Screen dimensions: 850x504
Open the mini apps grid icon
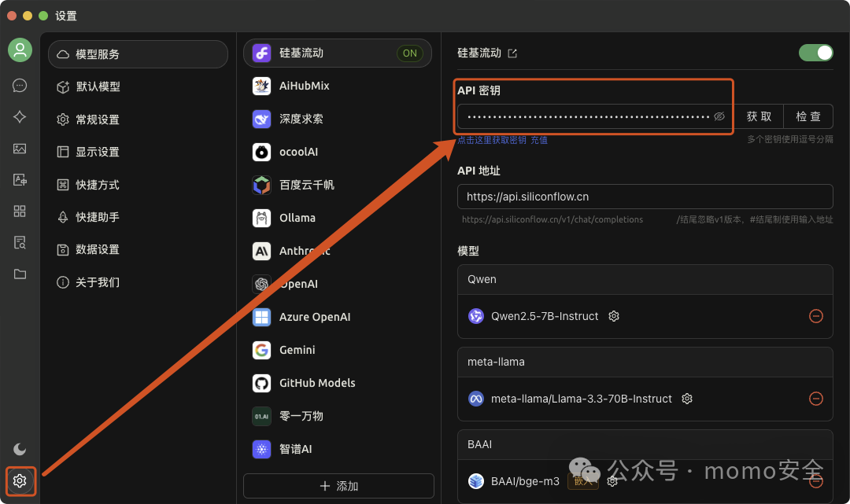pyautogui.click(x=20, y=212)
